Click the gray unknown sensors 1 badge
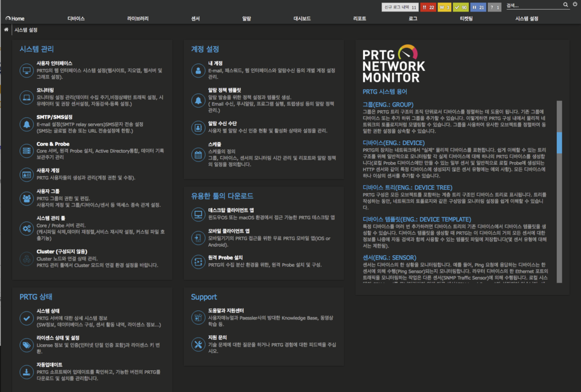 tap(494, 7)
